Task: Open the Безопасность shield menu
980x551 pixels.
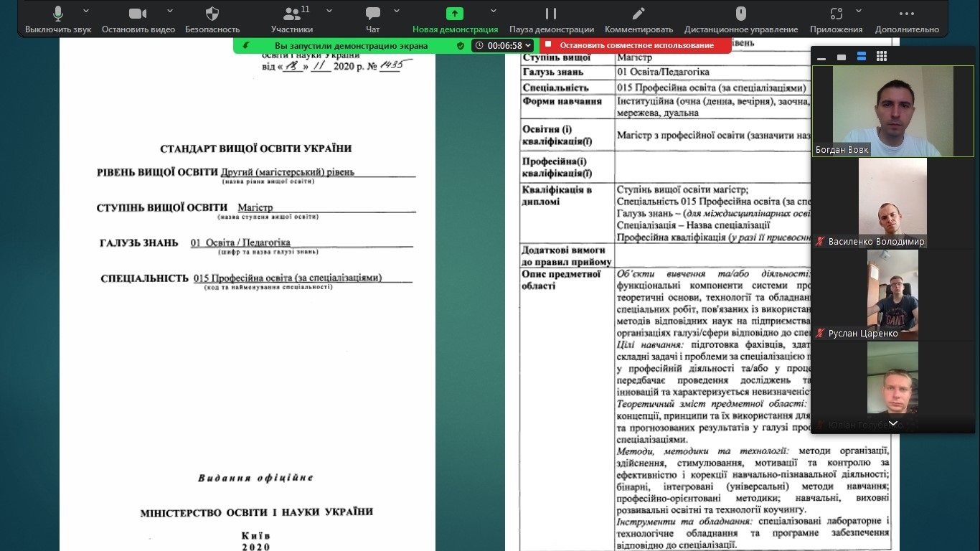Action: [212, 19]
